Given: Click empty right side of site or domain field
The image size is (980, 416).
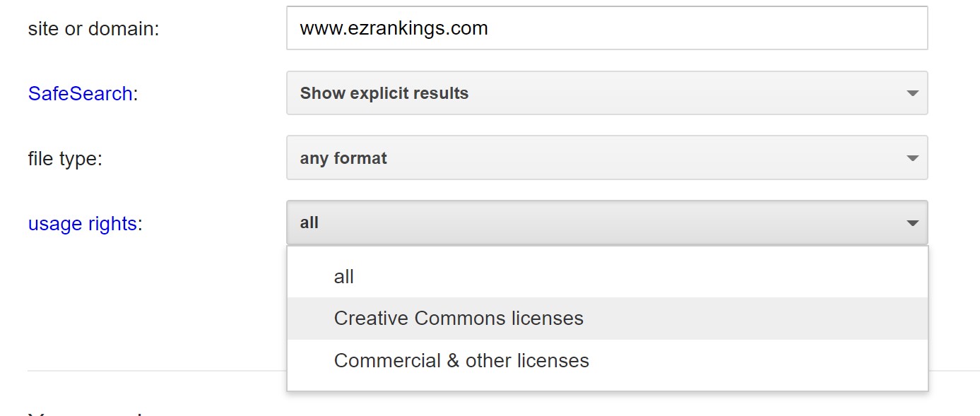Looking at the screenshot, I should pyautogui.click(x=777, y=28).
